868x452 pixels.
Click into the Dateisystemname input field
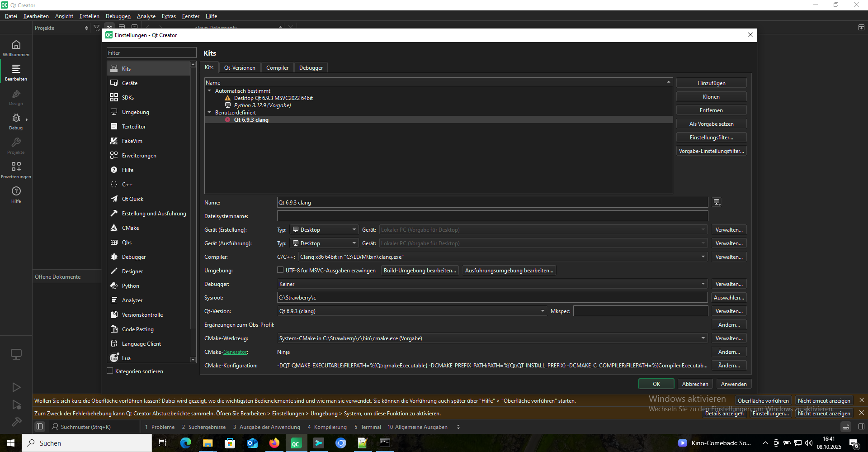point(492,216)
